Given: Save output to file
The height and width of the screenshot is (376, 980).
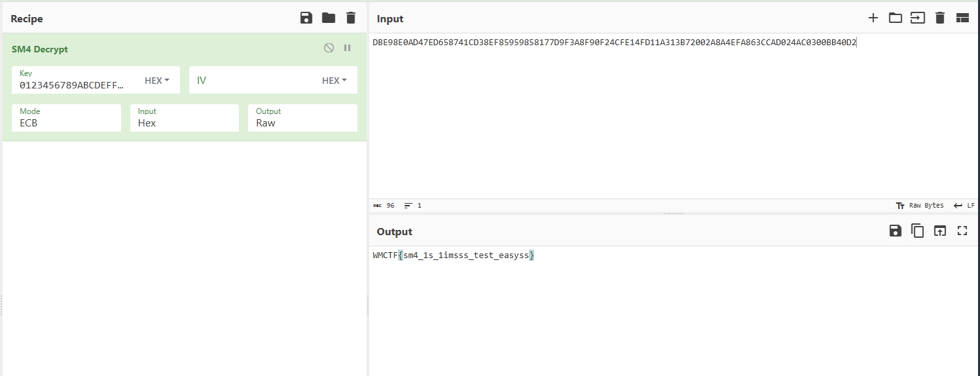Looking at the screenshot, I should coord(895,231).
